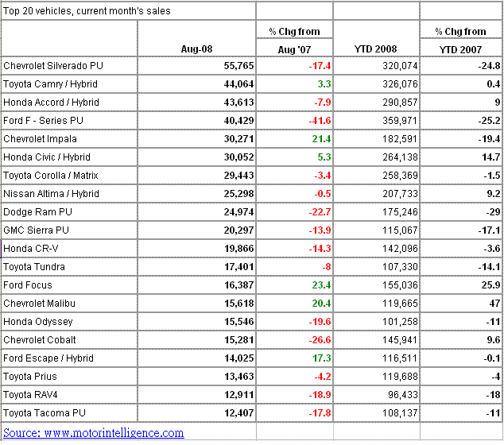Select the Toyota Prius cell
504x445 pixels.
tap(69, 377)
